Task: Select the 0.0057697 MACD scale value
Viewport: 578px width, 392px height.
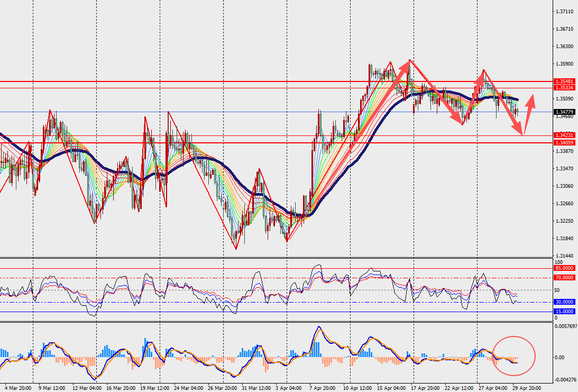Action: [x=565, y=326]
